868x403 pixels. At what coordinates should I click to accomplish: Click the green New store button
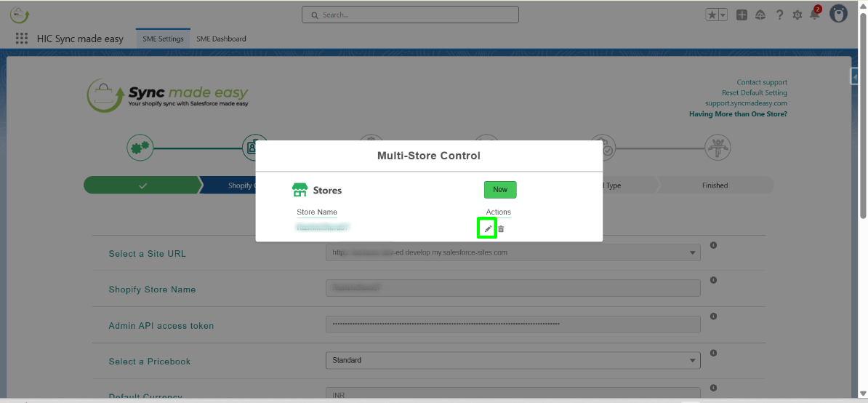[x=500, y=189]
